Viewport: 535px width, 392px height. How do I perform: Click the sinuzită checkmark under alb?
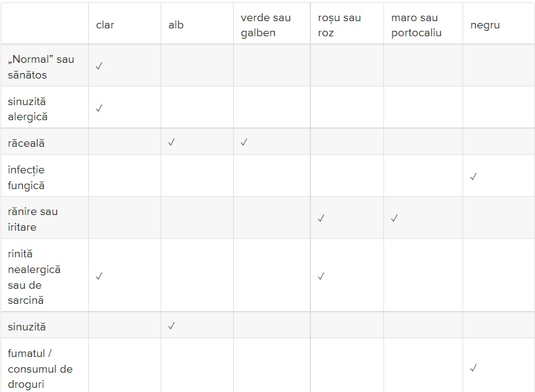(171, 326)
